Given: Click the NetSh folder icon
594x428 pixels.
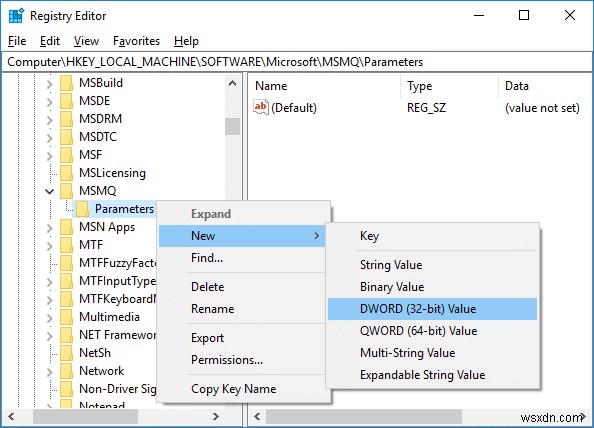Looking at the screenshot, I should tap(66, 353).
